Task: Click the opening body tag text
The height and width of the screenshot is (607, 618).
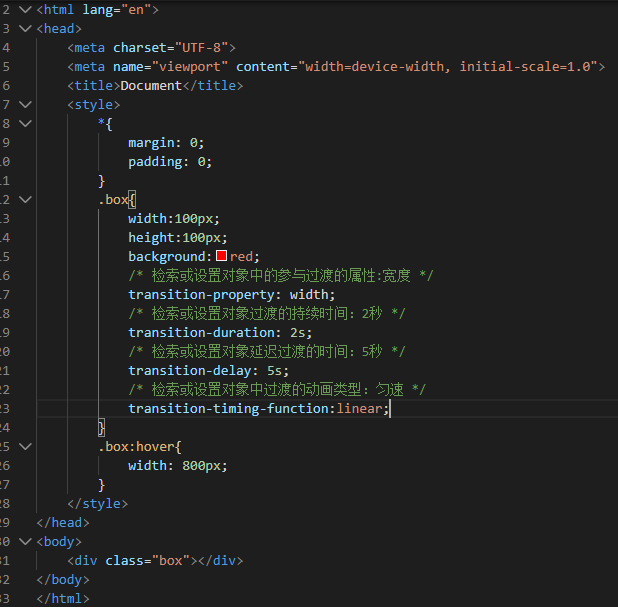Action: click(x=59, y=542)
